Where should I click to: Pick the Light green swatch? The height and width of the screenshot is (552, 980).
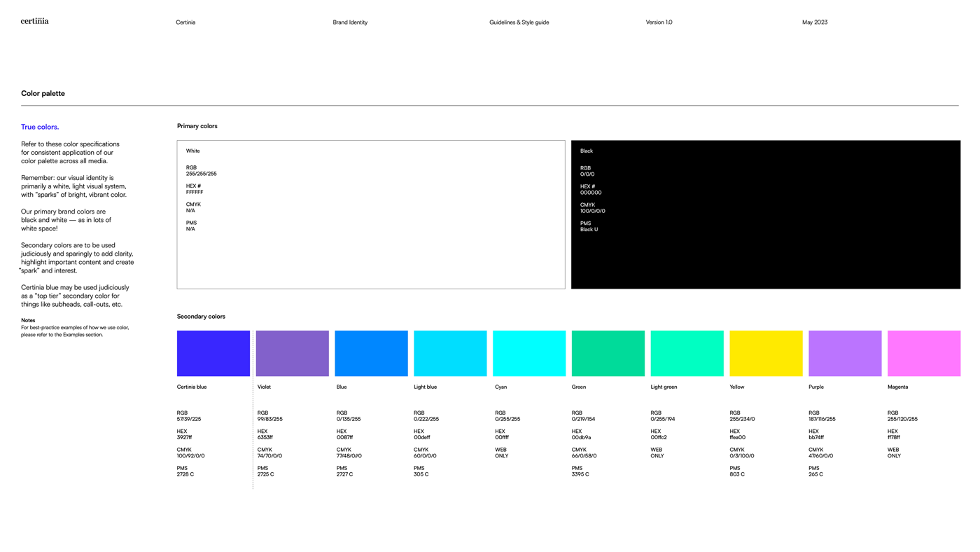[687, 353]
